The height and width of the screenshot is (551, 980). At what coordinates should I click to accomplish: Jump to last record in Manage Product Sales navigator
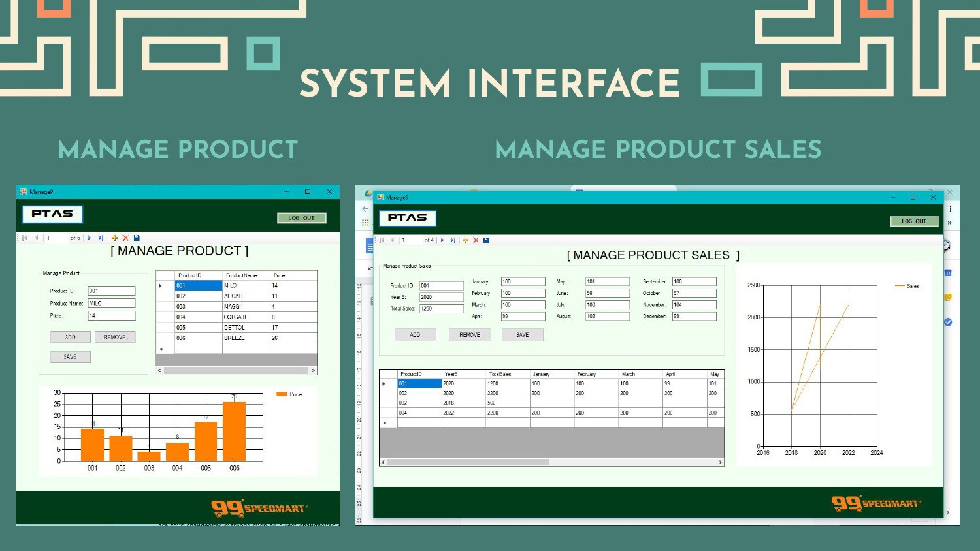point(453,240)
